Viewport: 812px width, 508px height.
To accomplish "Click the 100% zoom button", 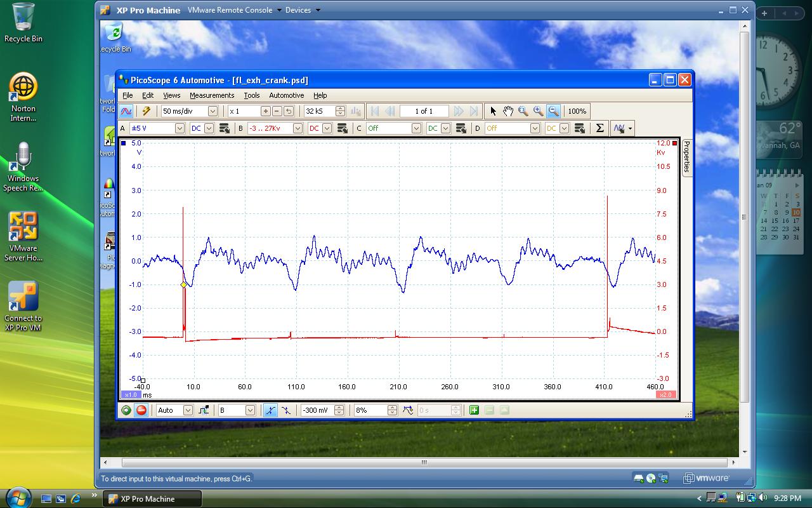I will tap(577, 111).
